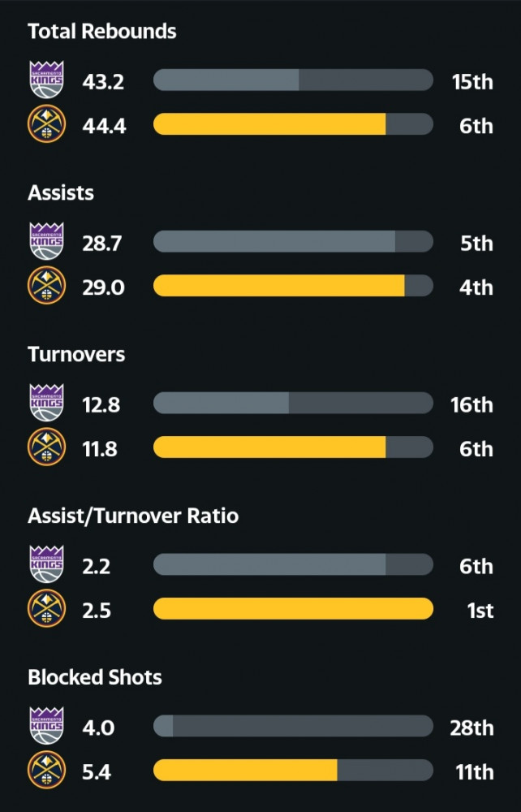521x812 pixels.
Task: Select the Total Rebounds heading
Action: point(102,31)
